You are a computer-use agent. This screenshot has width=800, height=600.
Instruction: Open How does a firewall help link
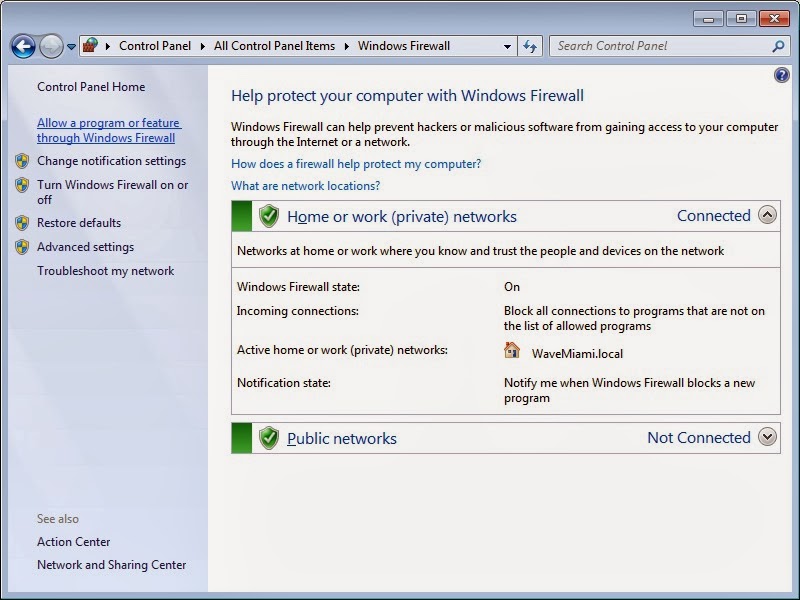[356, 164]
